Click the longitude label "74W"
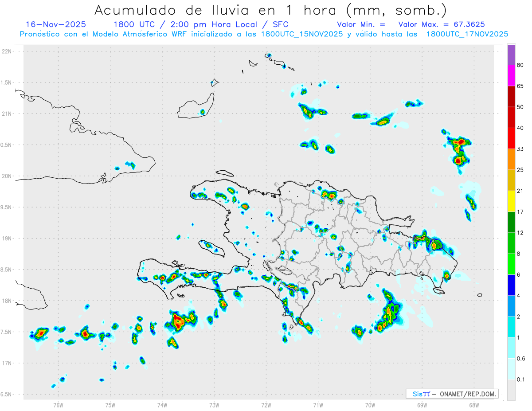 [162, 405]
